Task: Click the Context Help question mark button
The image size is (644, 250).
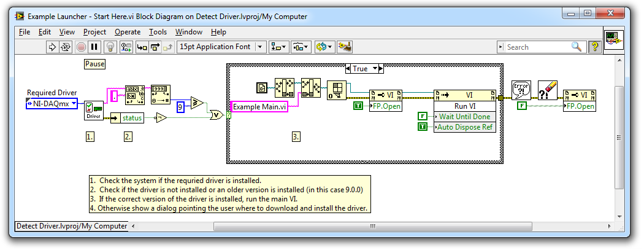Action: pyautogui.click(x=594, y=47)
